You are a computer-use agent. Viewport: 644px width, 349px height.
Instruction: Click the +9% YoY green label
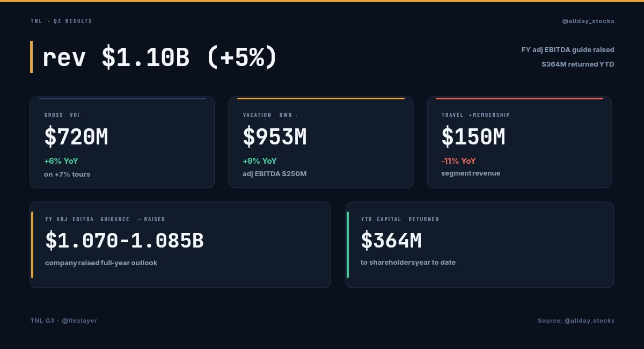(x=260, y=161)
